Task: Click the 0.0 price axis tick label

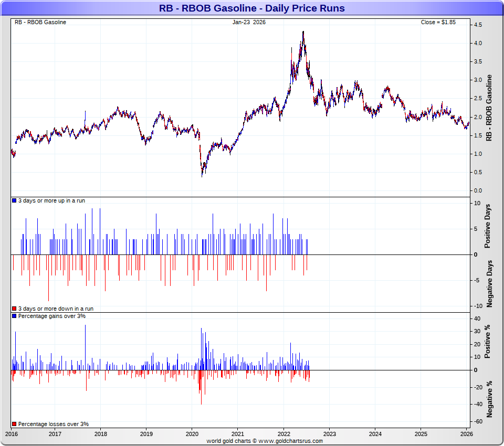Action: [478, 190]
